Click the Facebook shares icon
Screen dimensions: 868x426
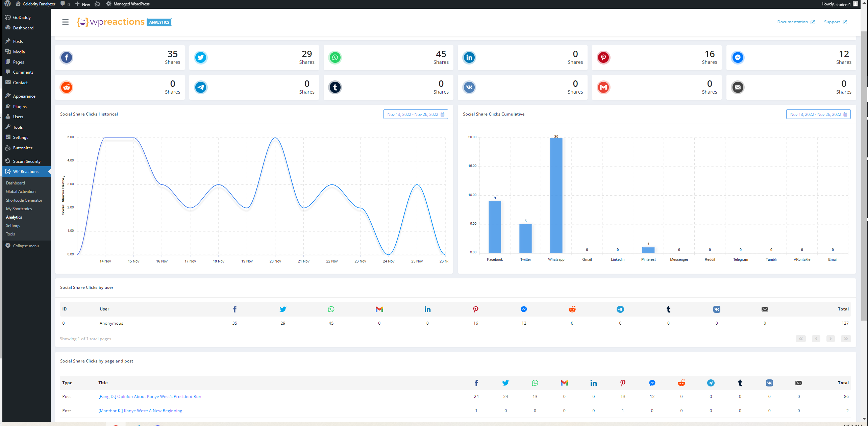[66, 57]
